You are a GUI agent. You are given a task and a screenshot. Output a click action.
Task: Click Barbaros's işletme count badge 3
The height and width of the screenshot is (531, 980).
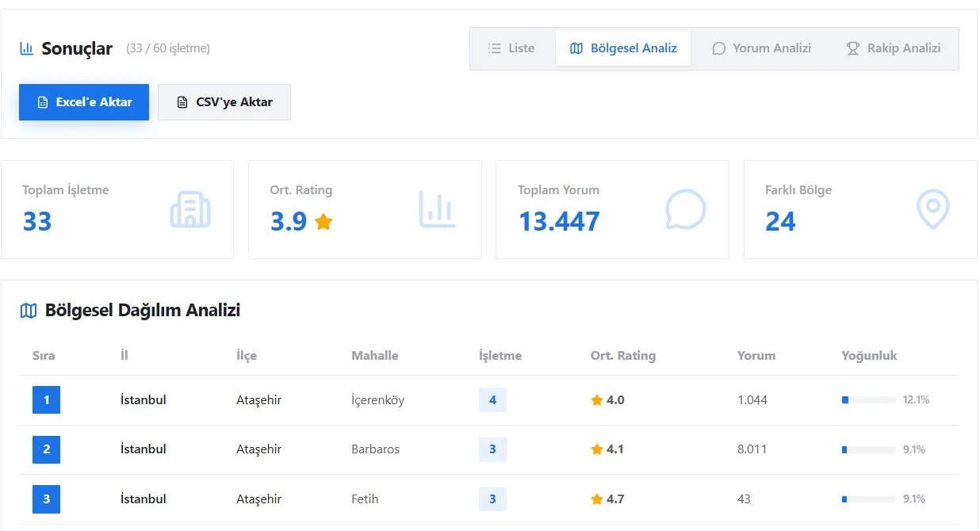pyautogui.click(x=492, y=449)
